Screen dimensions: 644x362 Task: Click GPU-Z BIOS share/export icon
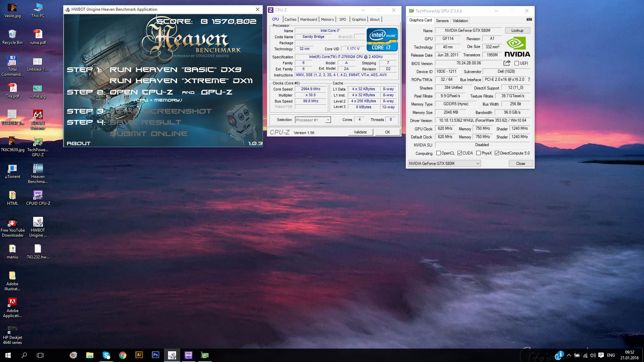[x=506, y=63]
